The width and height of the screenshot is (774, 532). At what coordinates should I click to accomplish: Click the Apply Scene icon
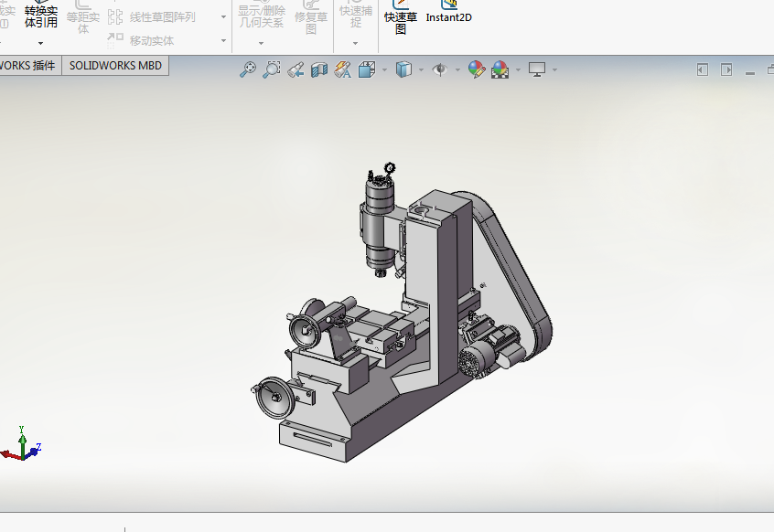[x=500, y=69]
